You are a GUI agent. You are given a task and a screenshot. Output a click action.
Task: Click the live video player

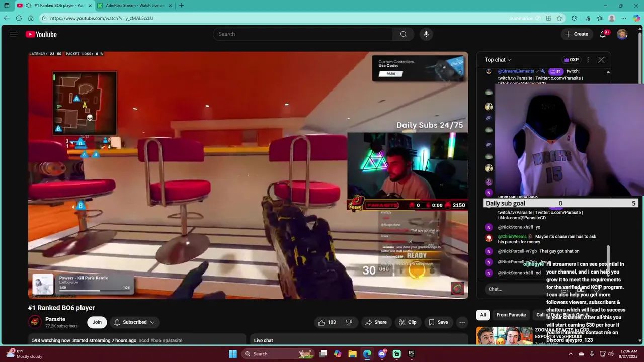click(248, 175)
